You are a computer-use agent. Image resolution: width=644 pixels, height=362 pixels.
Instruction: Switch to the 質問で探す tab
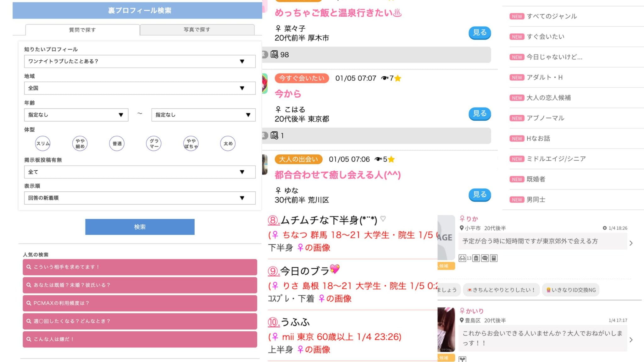click(x=82, y=30)
